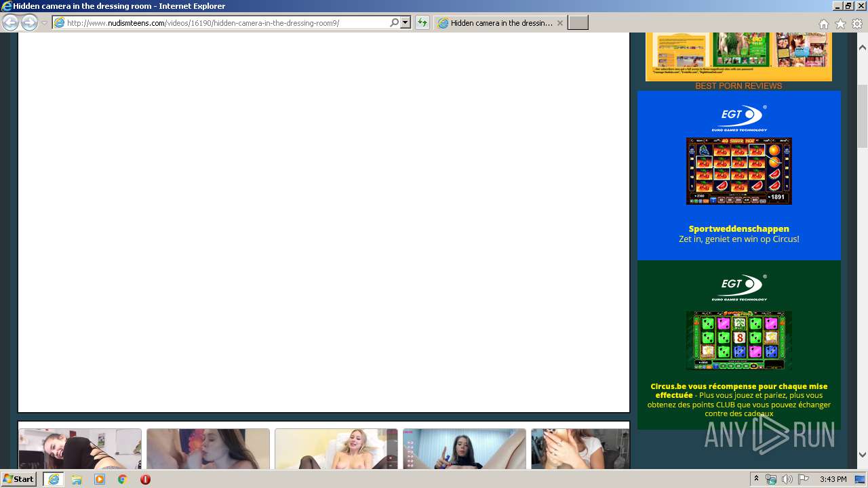Viewport: 868px width, 488px height.
Task: Click the browser Forward arrow button
Action: pyautogui.click(x=29, y=22)
